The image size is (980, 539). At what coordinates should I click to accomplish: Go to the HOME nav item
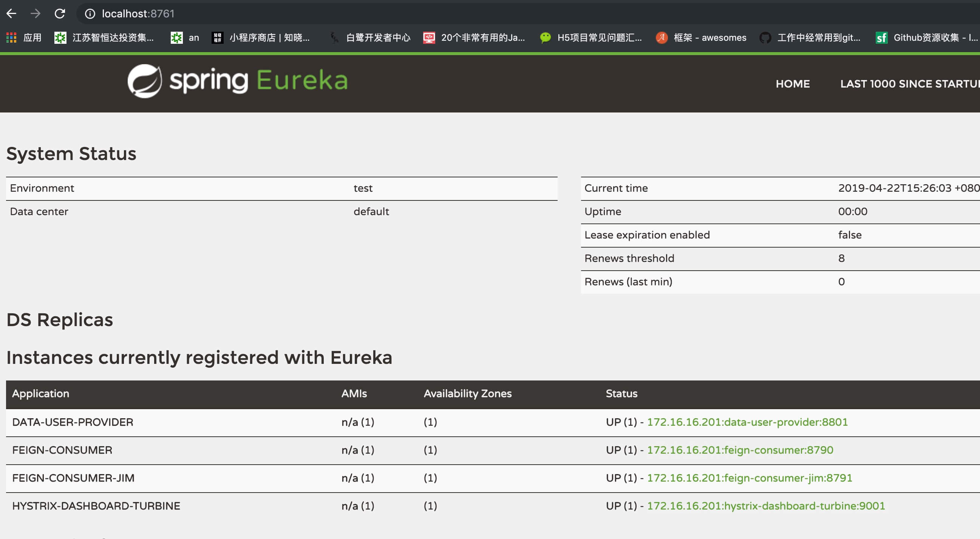(793, 84)
